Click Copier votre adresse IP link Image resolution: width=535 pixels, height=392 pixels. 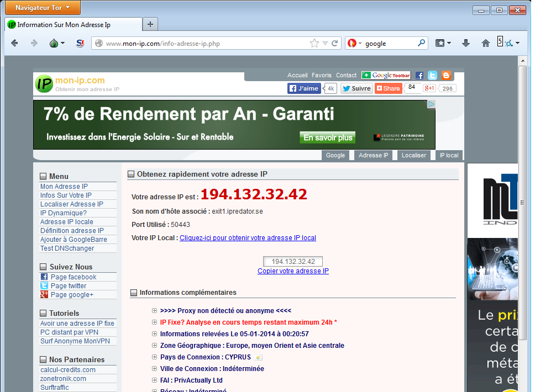click(x=293, y=271)
